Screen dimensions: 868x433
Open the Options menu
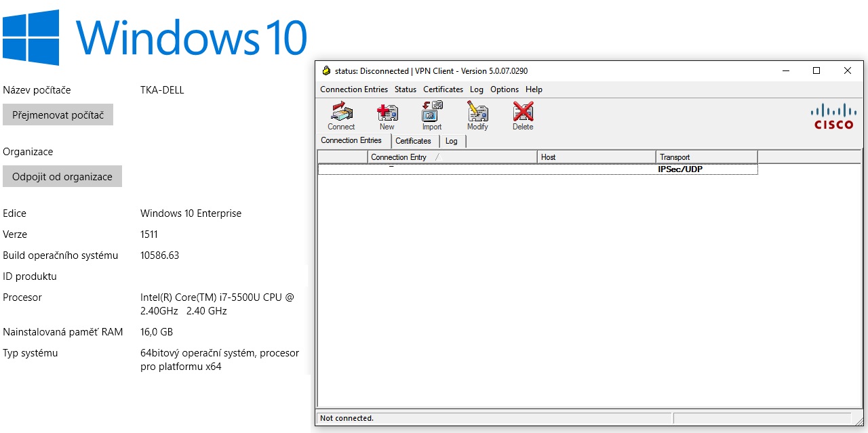(505, 89)
